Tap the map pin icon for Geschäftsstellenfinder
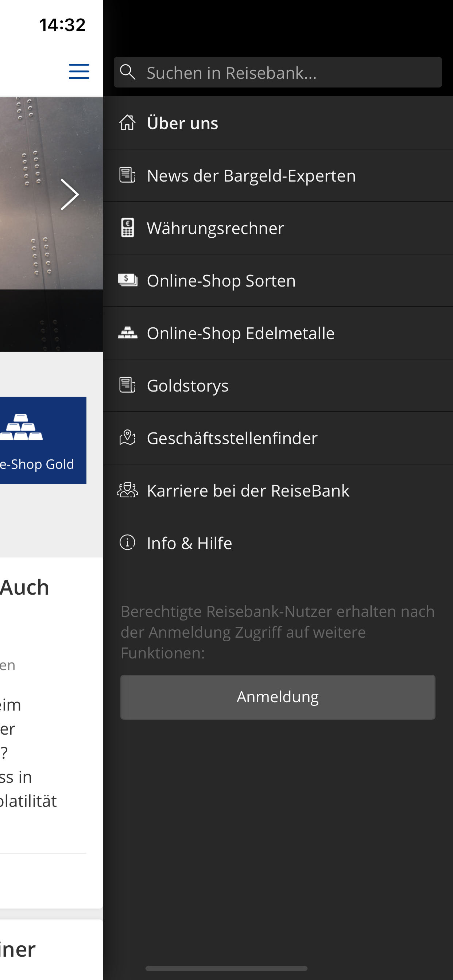The image size is (453, 980). pyautogui.click(x=127, y=437)
